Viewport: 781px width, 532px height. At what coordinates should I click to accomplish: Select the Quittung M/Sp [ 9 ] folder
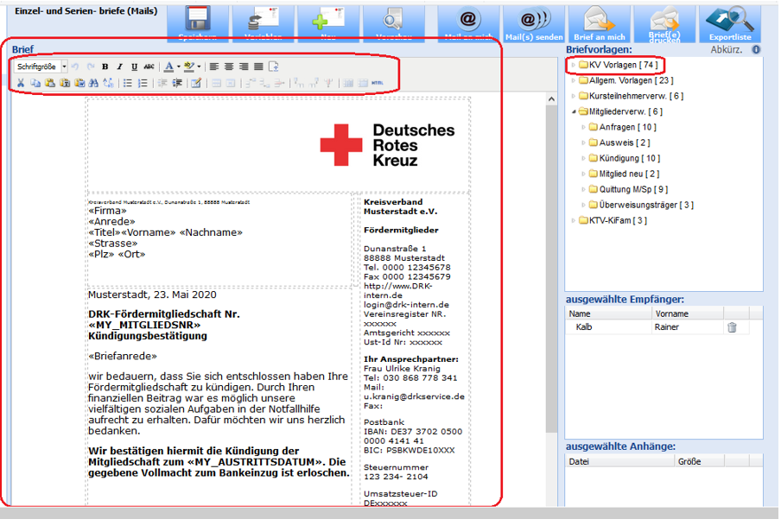(628, 189)
